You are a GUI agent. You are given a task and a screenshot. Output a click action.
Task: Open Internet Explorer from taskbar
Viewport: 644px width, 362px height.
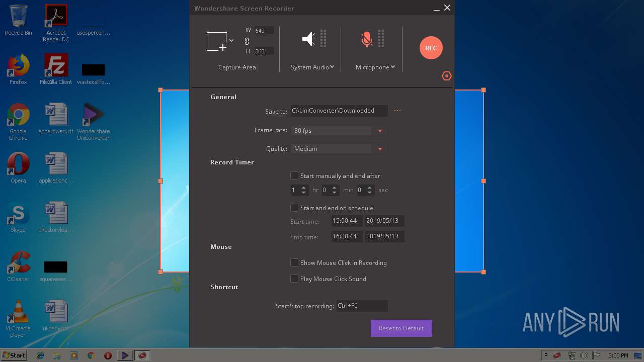click(40, 355)
